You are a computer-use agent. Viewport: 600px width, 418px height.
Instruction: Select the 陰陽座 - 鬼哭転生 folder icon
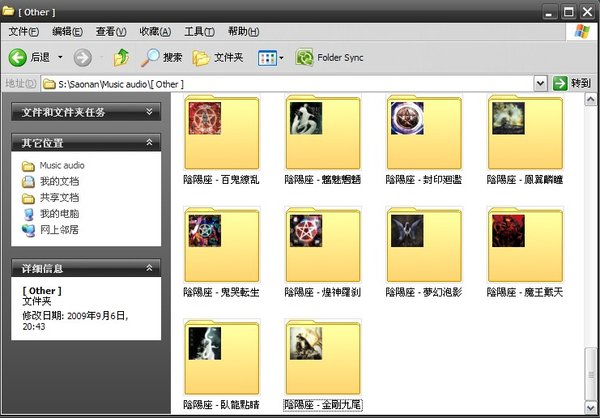pyautogui.click(x=222, y=245)
